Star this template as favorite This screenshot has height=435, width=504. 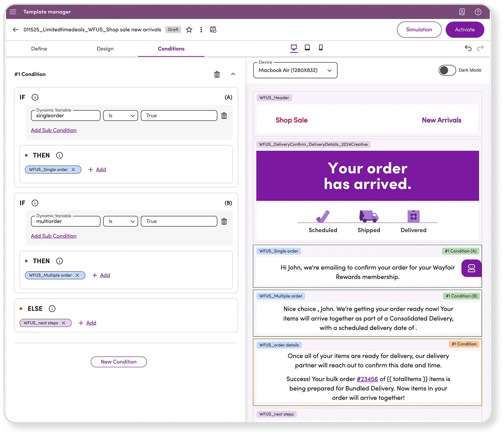tap(189, 30)
